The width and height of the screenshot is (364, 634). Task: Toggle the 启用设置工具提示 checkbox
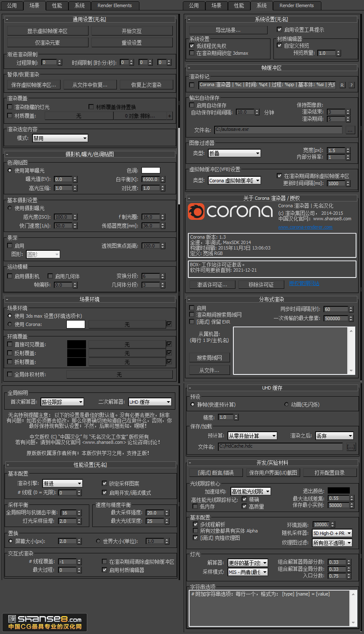279,30
